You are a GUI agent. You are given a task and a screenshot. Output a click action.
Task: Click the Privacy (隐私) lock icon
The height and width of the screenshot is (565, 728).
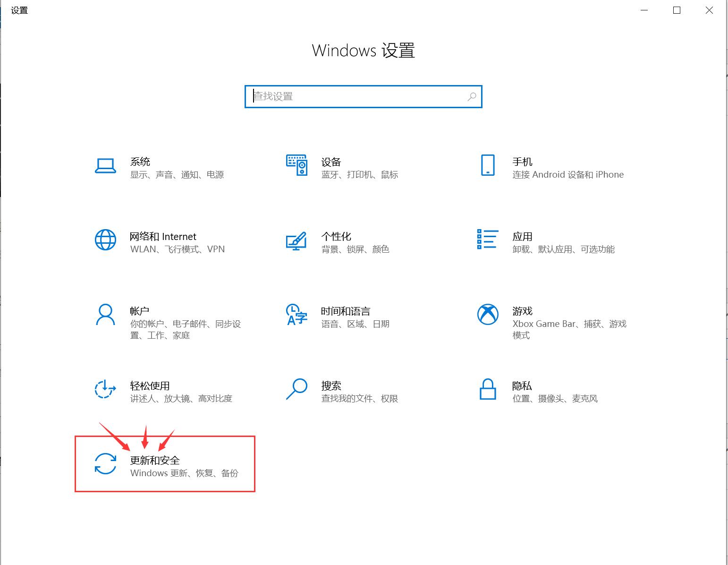click(488, 389)
